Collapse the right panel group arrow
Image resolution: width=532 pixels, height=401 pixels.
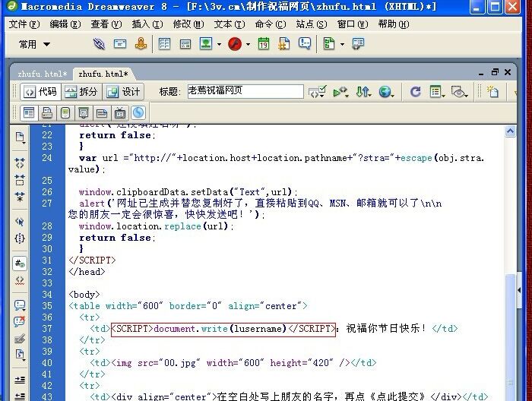519,290
